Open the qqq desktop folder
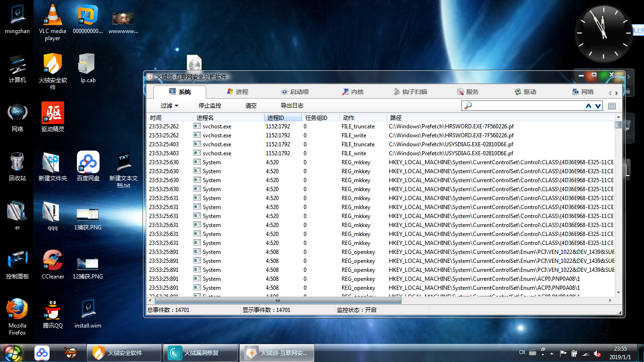This screenshot has height=362, width=644. [53, 216]
